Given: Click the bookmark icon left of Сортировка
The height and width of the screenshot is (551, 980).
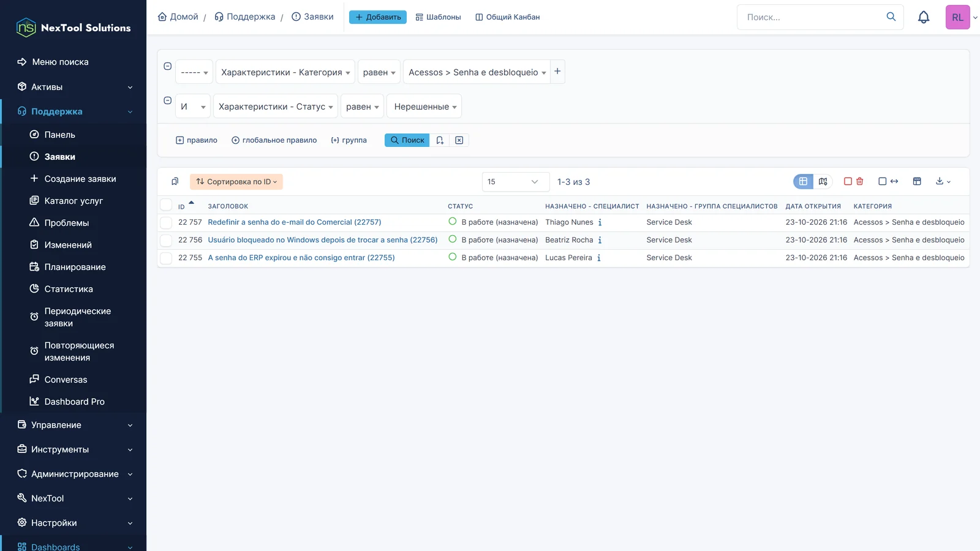Looking at the screenshot, I should (x=175, y=181).
